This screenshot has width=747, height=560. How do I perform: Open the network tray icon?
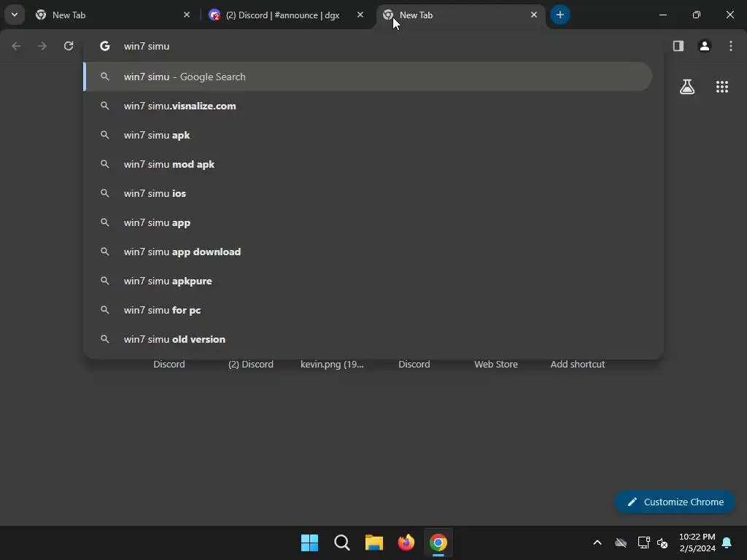pyautogui.click(x=643, y=542)
